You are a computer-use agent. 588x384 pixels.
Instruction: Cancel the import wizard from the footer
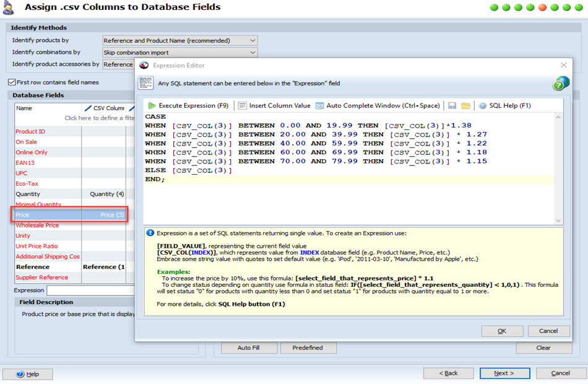click(x=561, y=373)
